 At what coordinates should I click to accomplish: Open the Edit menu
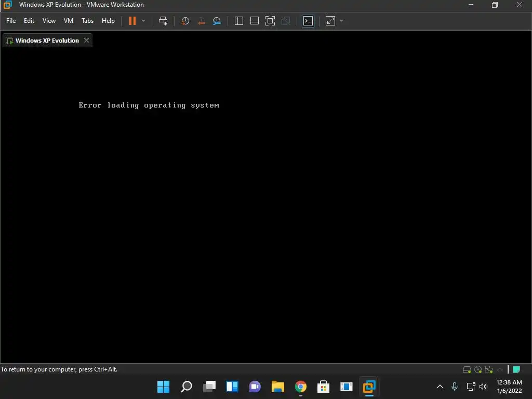pyautogui.click(x=29, y=21)
